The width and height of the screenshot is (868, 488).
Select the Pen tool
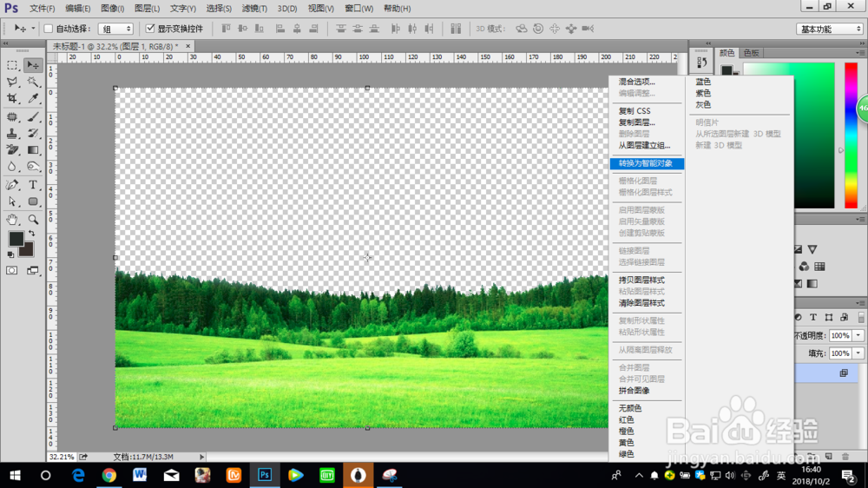[x=12, y=185]
